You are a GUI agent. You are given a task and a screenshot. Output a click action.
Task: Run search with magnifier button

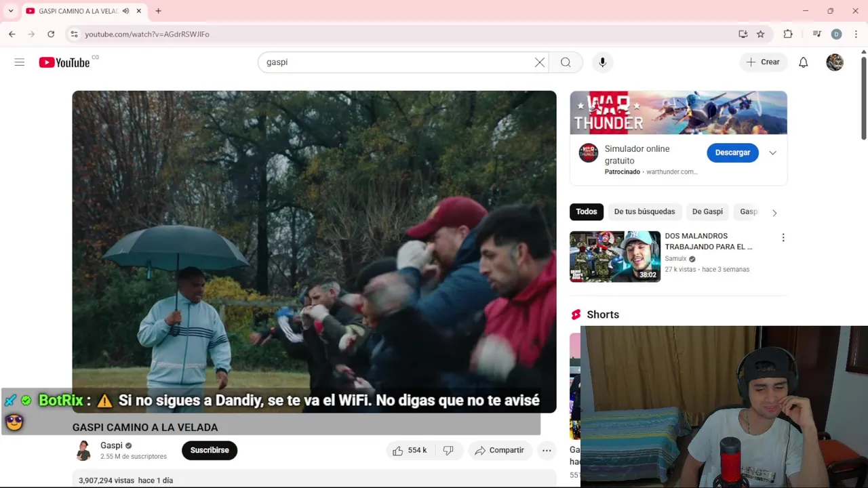566,62
